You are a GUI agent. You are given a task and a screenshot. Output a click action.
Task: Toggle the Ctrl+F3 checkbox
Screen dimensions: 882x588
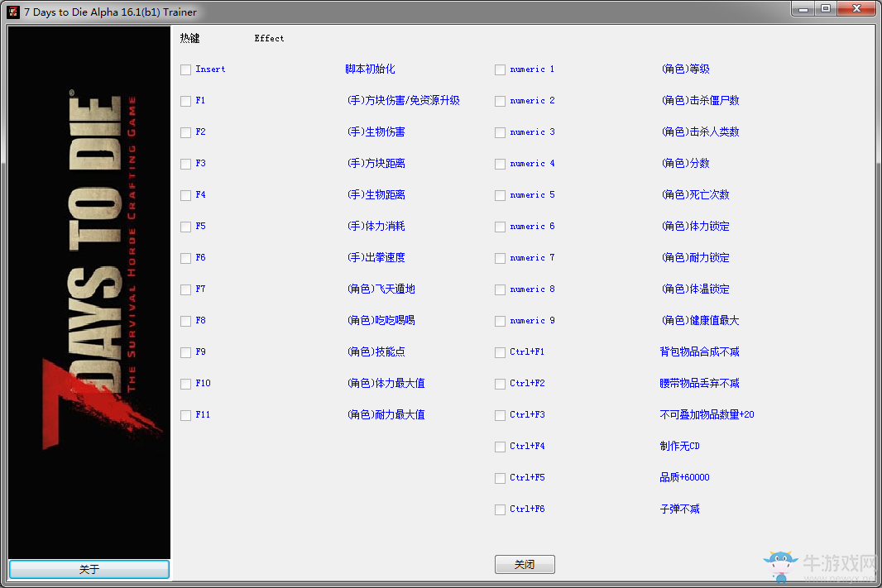[x=500, y=416]
